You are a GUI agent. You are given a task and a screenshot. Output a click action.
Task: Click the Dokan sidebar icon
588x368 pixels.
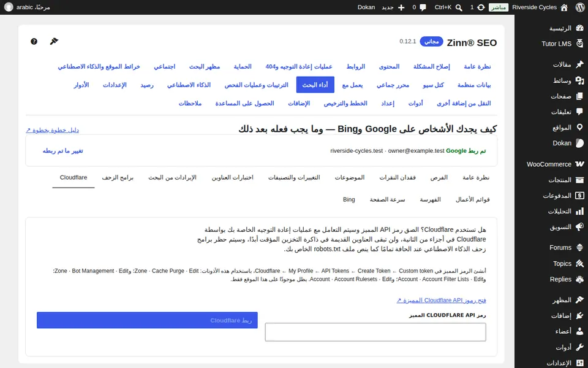tap(580, 143)
